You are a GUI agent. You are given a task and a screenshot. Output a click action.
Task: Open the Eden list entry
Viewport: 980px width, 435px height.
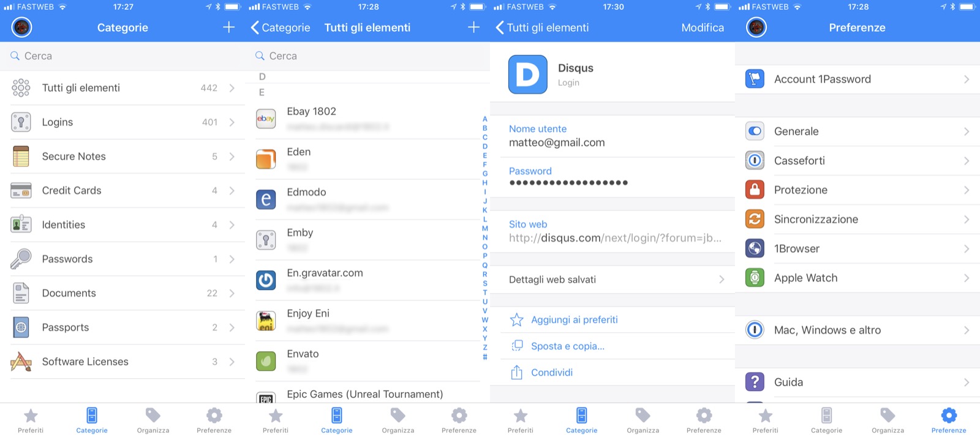click(x=367, y=159)
